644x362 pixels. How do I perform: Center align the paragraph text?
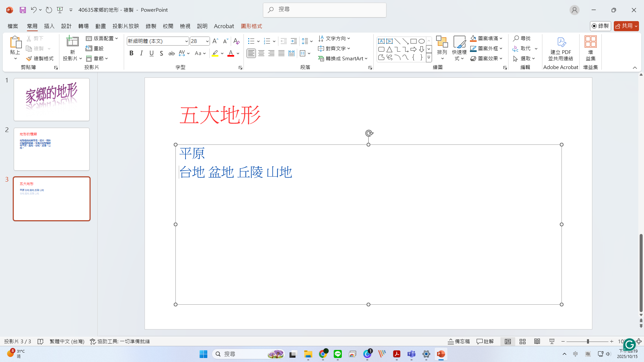[261, 53]
